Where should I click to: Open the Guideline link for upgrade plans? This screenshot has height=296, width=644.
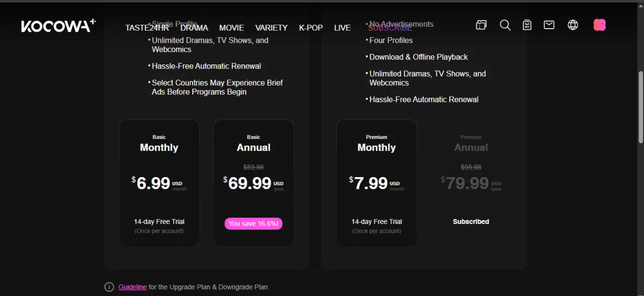(x=133, y=287)
